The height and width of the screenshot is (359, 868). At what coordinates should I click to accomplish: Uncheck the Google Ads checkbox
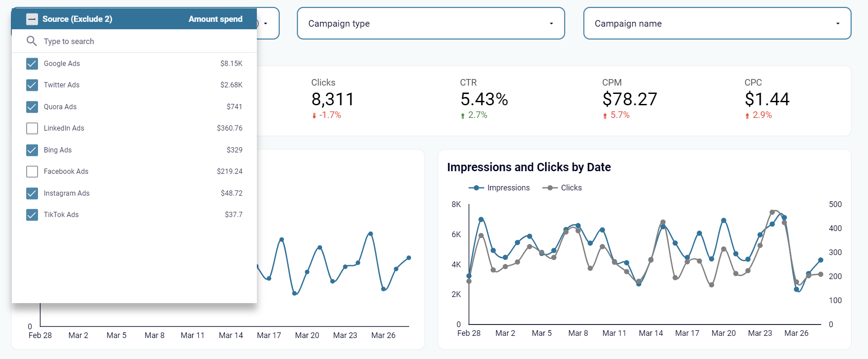coord(32,64)
